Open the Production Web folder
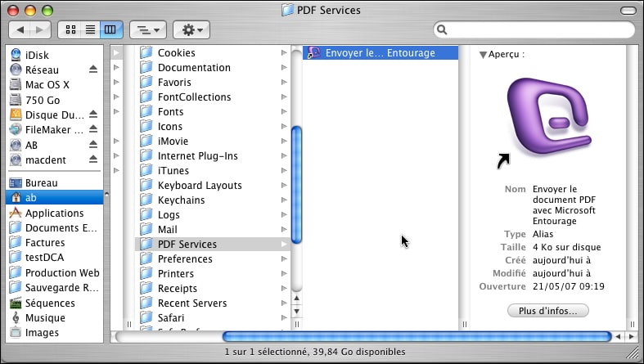Viewport: 644px width, 364px height. [x=54, y=272]
